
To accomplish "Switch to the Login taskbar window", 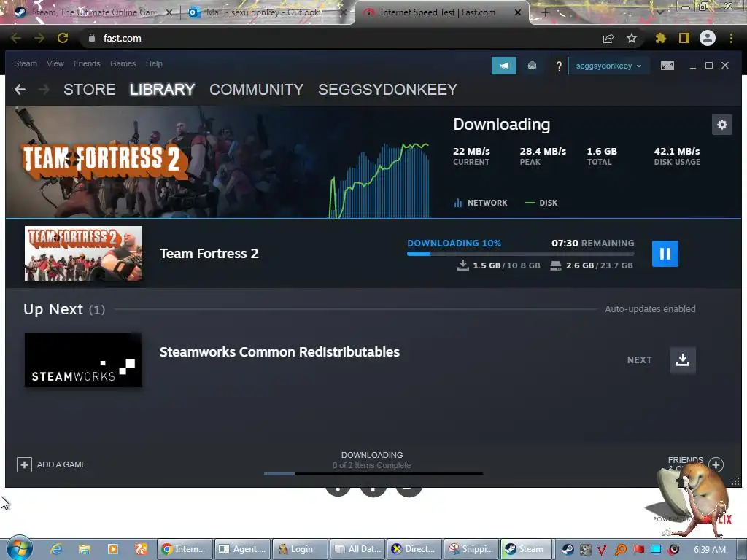I will point(300,549).
